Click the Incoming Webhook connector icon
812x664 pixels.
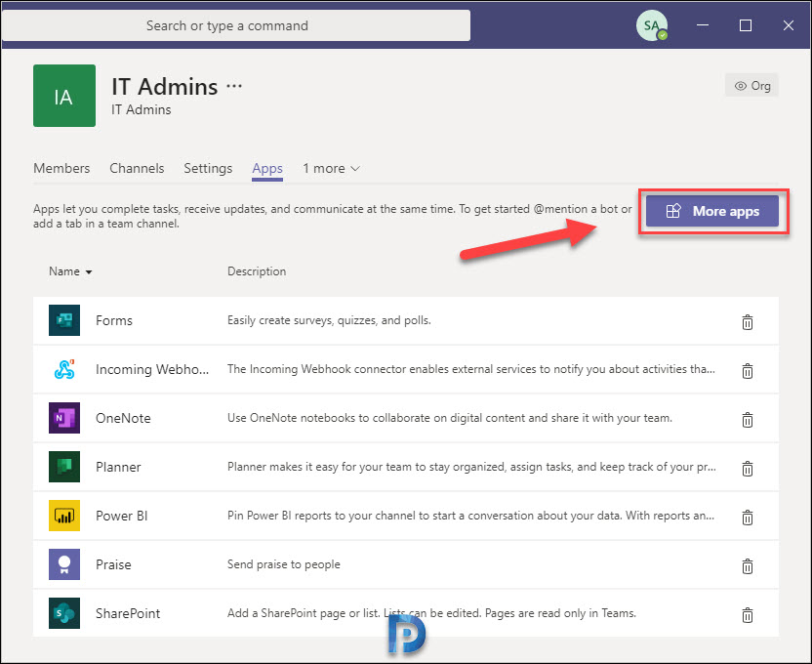coord(64,369)
